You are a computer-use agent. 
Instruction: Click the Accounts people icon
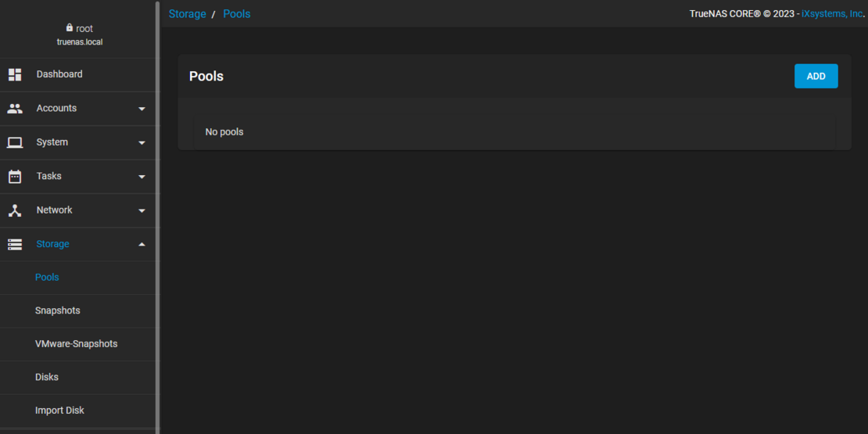click(x=15, y=109)
